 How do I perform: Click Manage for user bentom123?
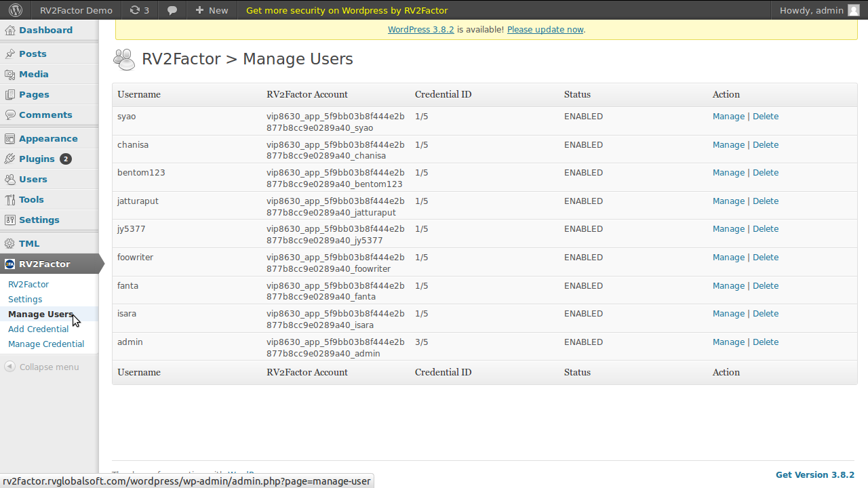point(728,173)
